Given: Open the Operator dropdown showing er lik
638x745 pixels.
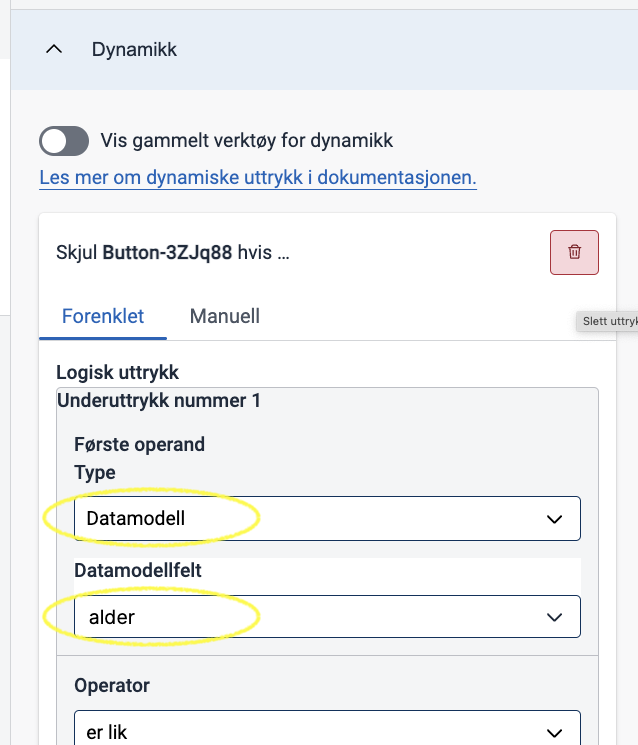Looking at the screenshot, I should [327, 728].
